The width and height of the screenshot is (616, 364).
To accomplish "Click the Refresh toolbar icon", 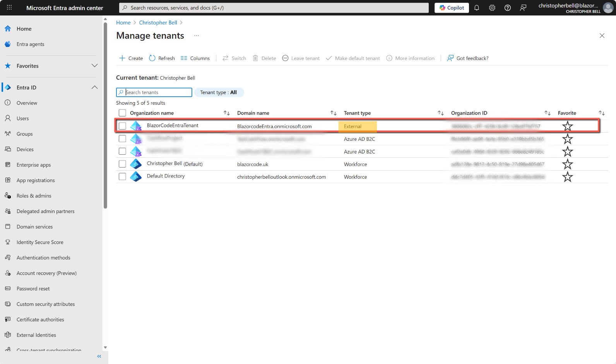I will 152,58.
